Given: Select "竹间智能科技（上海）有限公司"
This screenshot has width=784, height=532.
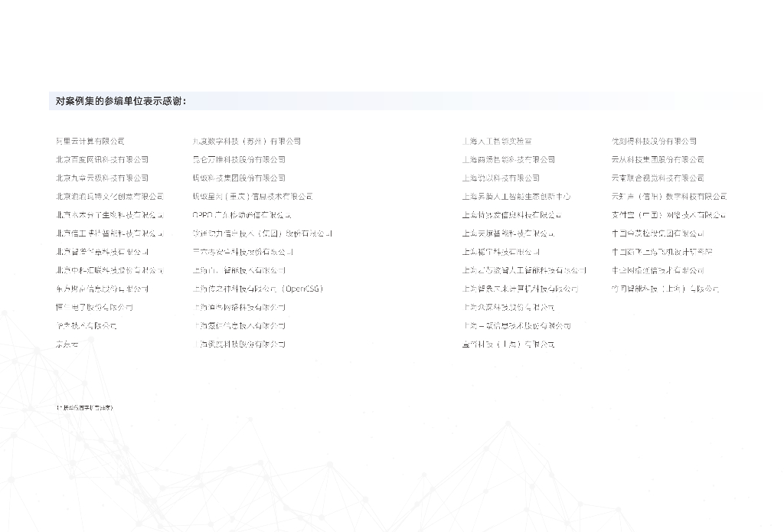Looking at the screenshot, I should 665,289.
